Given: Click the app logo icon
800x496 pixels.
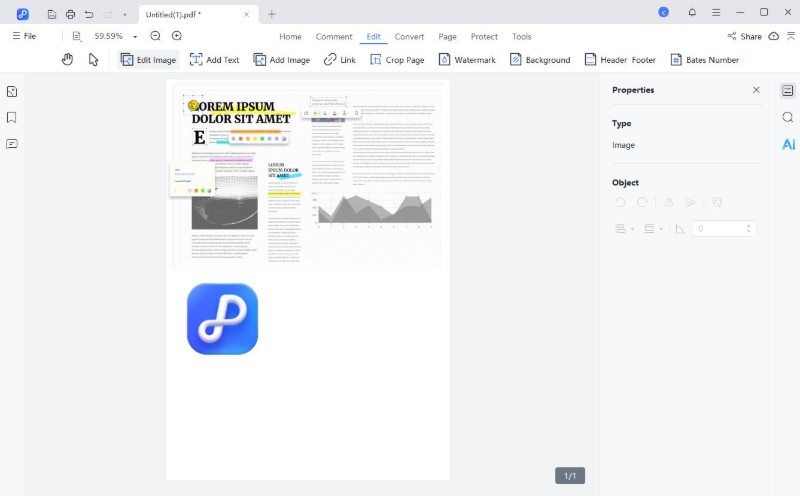Looking at the screenshot, I should [22, 14].
